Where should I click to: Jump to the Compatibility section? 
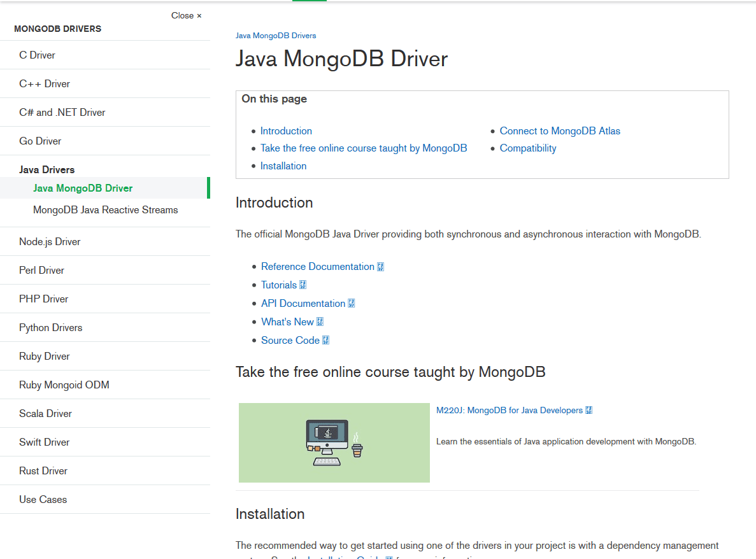click(x=527, y=148)
